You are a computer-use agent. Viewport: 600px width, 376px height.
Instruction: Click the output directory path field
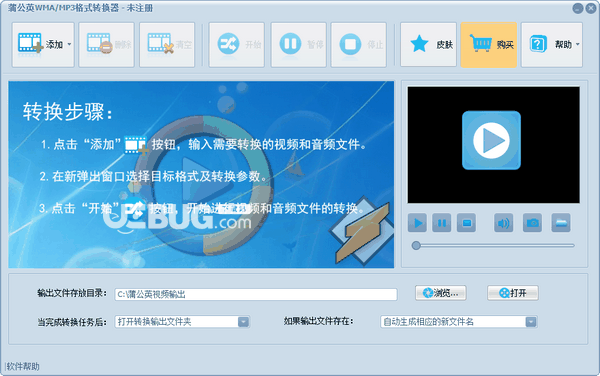(256, 294)
